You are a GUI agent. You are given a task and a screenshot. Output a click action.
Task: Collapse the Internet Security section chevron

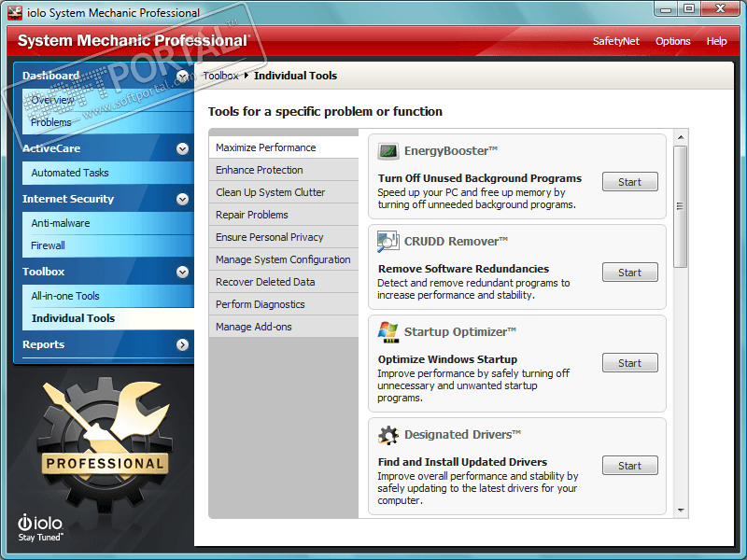tap(182, 199)
